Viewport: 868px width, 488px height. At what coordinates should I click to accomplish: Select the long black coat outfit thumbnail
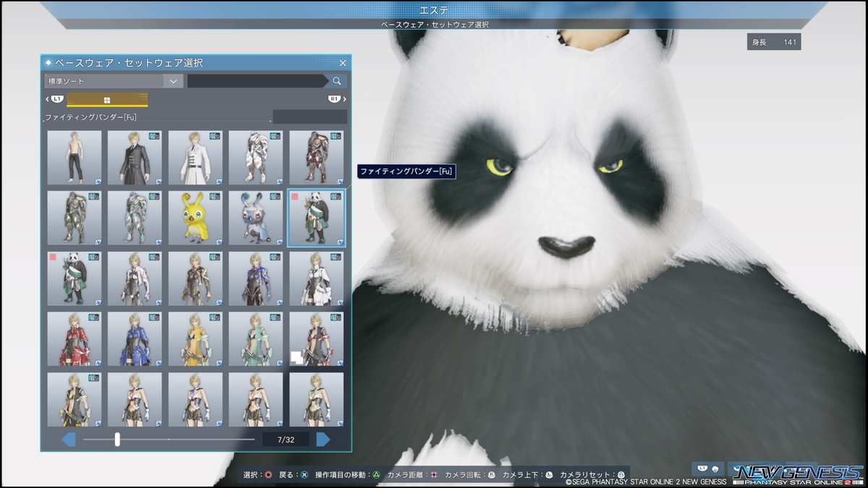[x=135, y=158]
